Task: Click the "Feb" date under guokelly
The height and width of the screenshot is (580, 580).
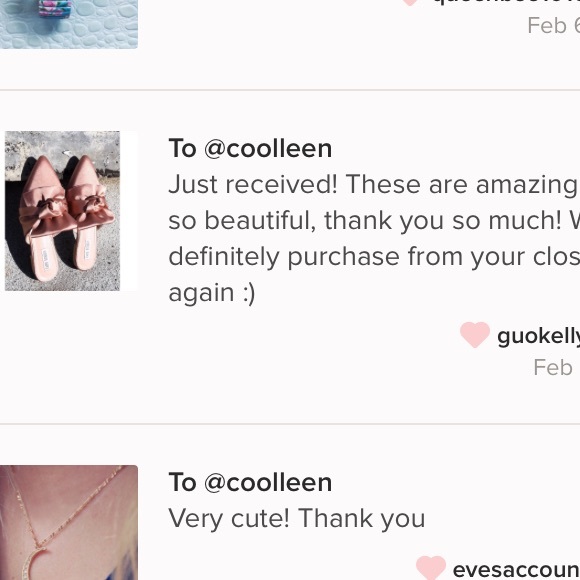Action: click(553, 368)
